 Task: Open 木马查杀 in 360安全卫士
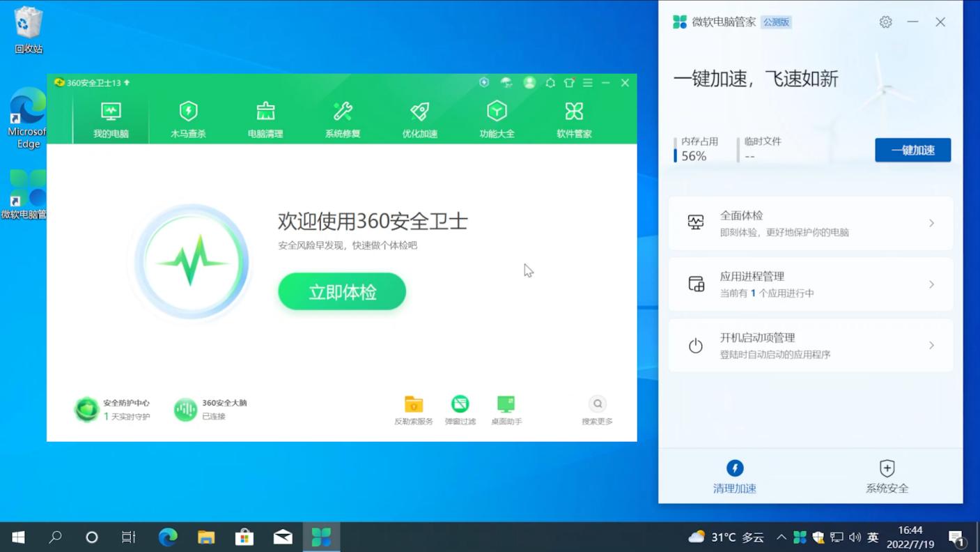187,117
